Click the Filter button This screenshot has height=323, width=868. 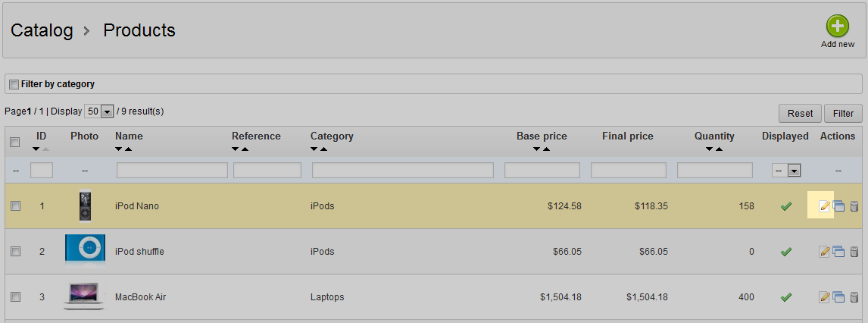point(843,113)
